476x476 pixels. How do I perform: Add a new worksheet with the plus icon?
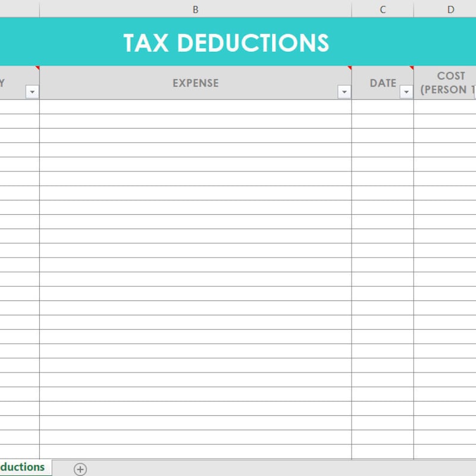coord(79,468)
